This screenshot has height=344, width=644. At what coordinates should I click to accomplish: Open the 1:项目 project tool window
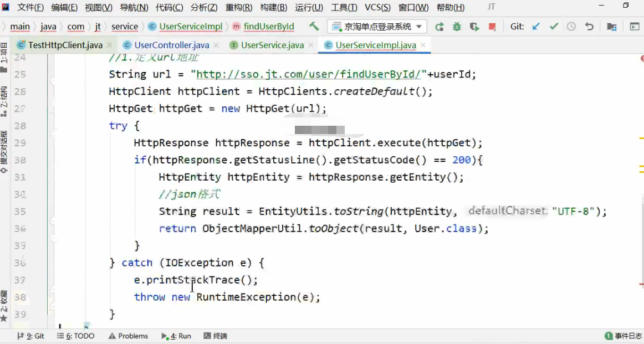[4, 58]
